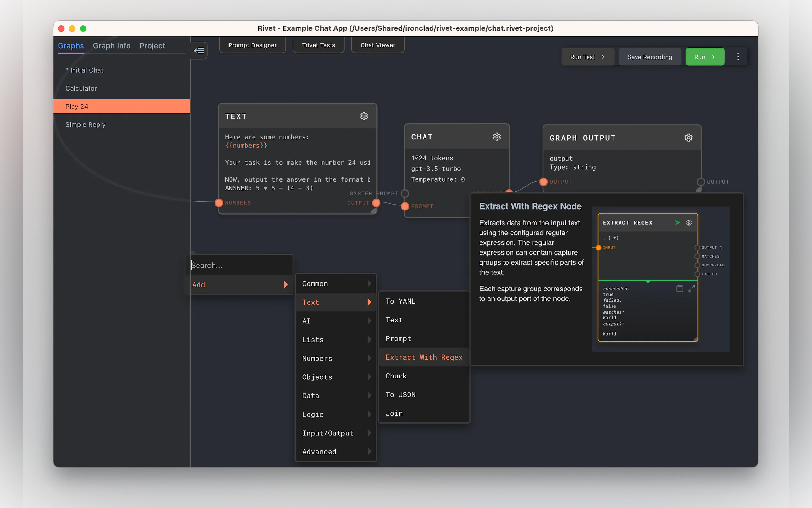
Task: Expand the Advanced node category submenu
Action: pos(336,452)
